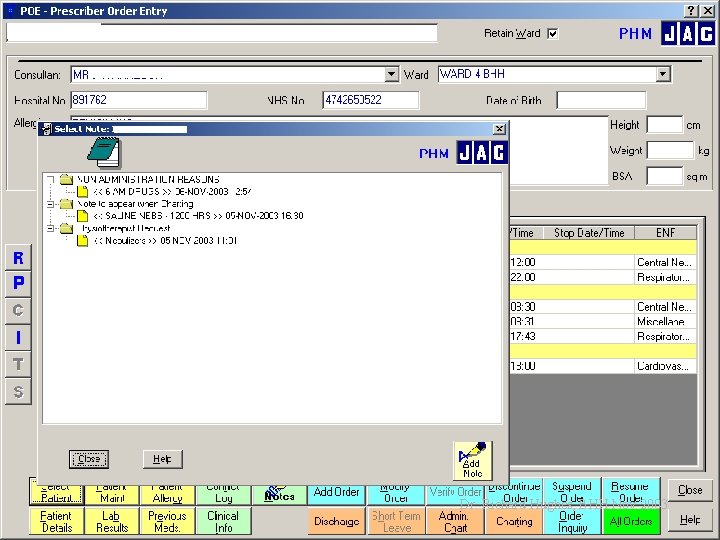Click the Lab Results button

pos(112,521)
